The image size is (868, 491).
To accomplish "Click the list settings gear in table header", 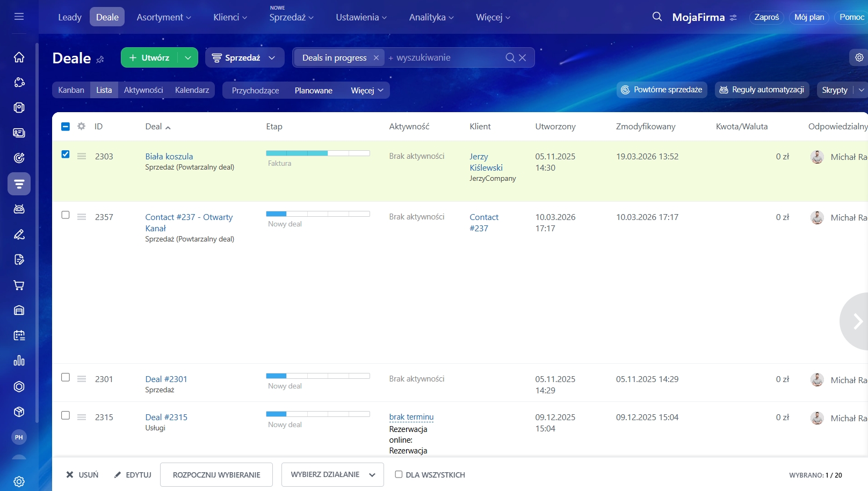I will [x=81, y=126].
